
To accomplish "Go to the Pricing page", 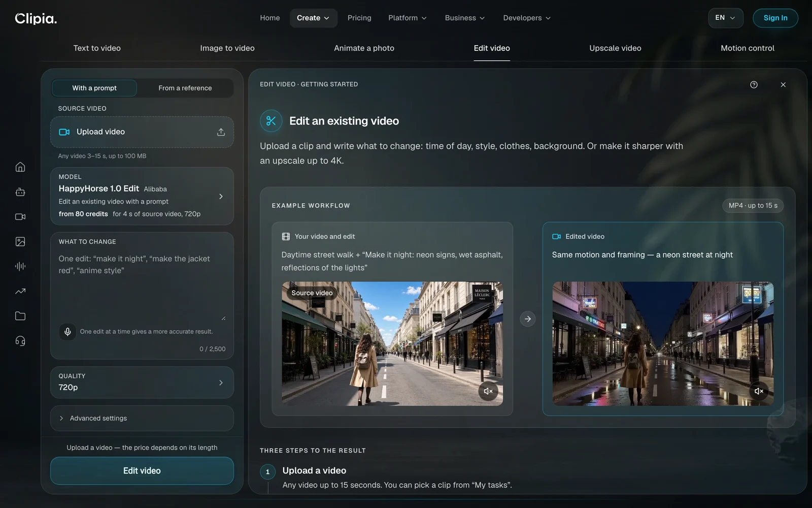I will 359,18.
